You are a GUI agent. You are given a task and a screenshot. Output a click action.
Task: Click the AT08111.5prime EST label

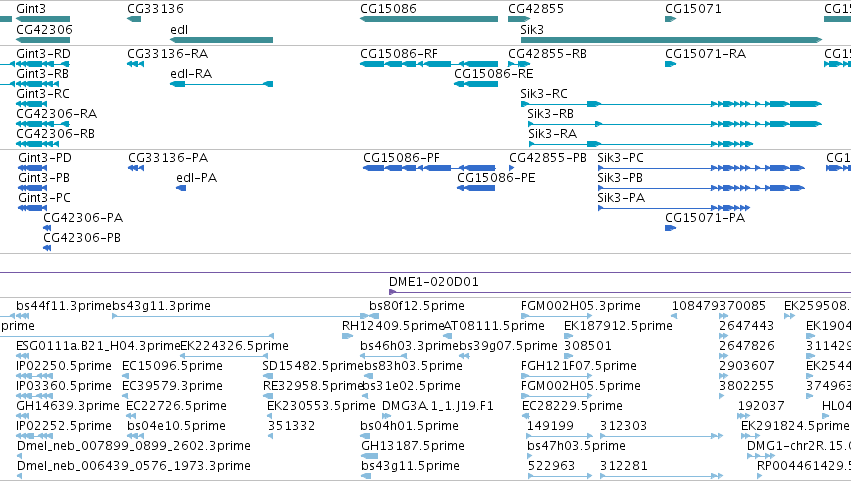pos(494,326)
